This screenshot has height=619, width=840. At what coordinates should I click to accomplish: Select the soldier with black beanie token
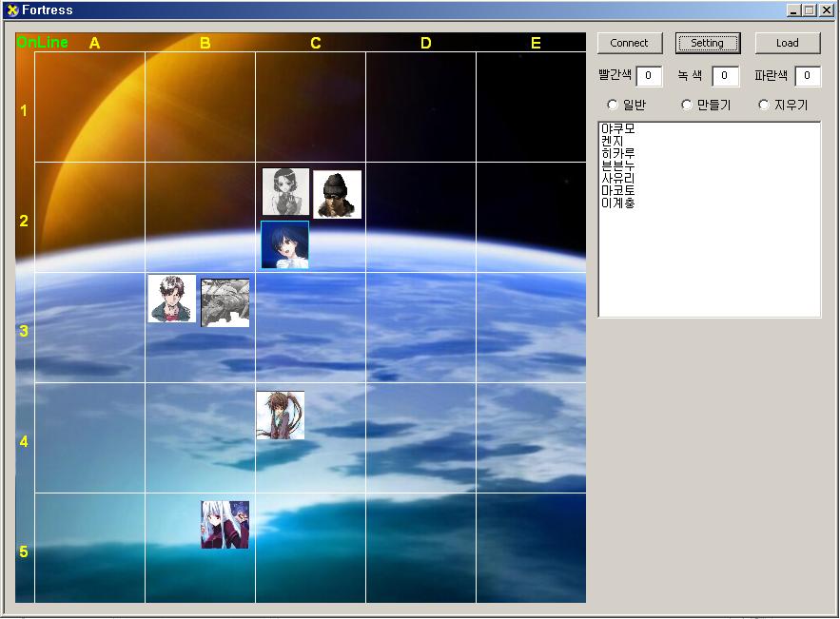[x=337, y=194]
